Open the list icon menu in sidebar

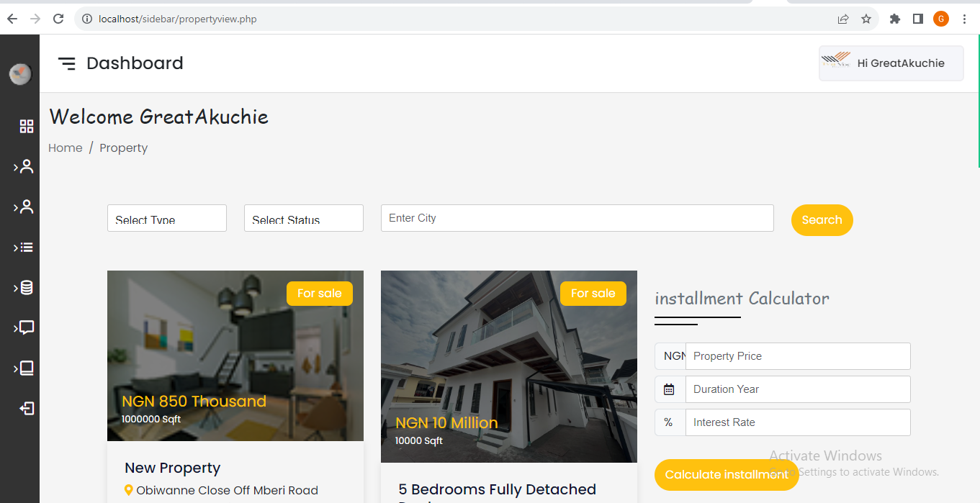pos(27,248)
